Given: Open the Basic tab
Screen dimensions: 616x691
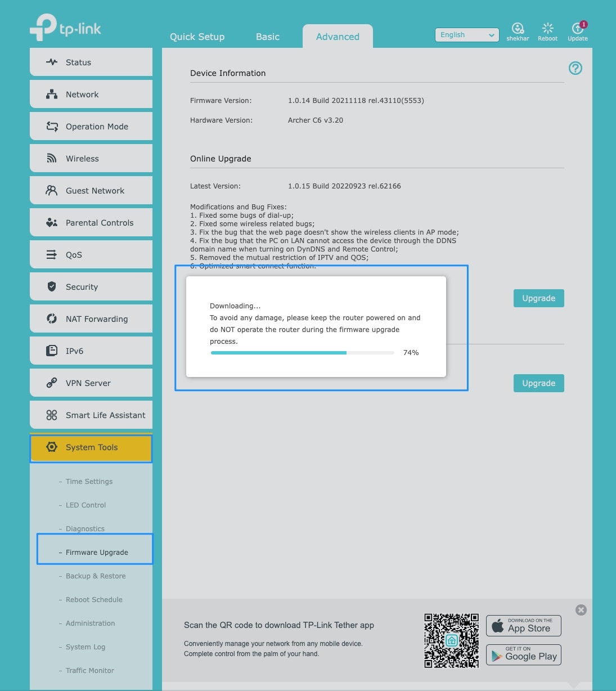Looking at the screenshot, I should click(x=267, y=36).
